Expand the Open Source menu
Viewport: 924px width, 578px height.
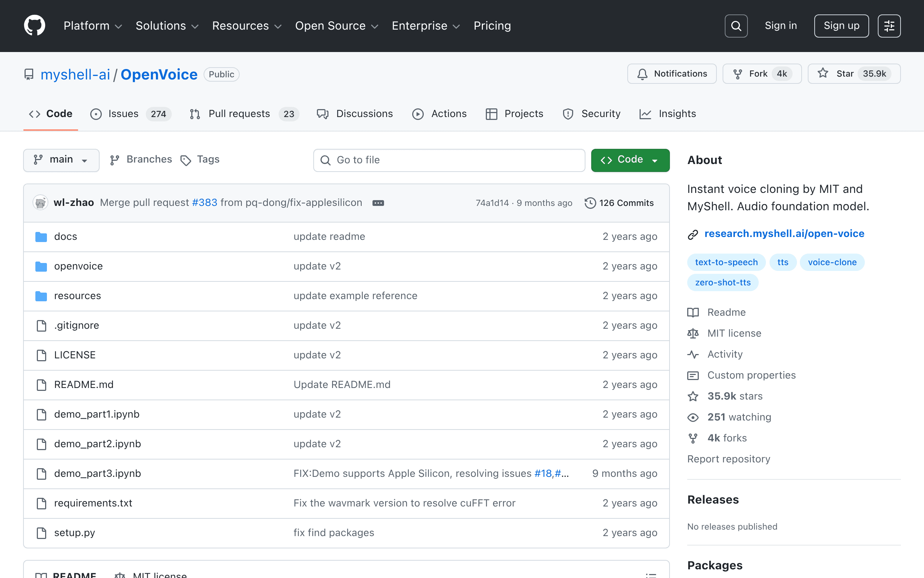click(336, 26)
